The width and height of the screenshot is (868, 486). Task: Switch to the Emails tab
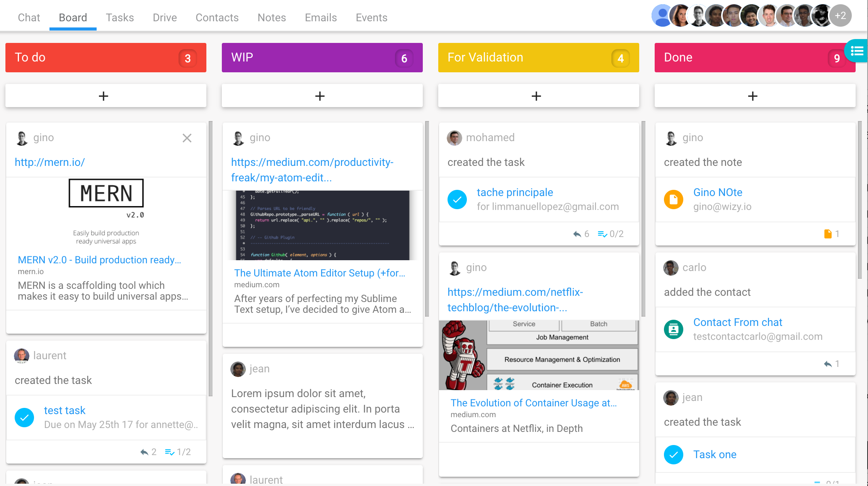coord(321,17)
